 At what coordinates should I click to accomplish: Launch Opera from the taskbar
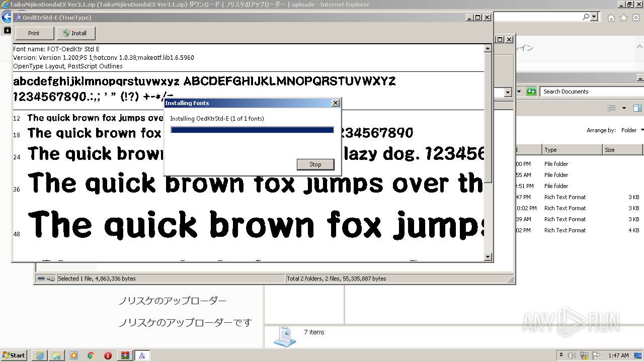108,355
